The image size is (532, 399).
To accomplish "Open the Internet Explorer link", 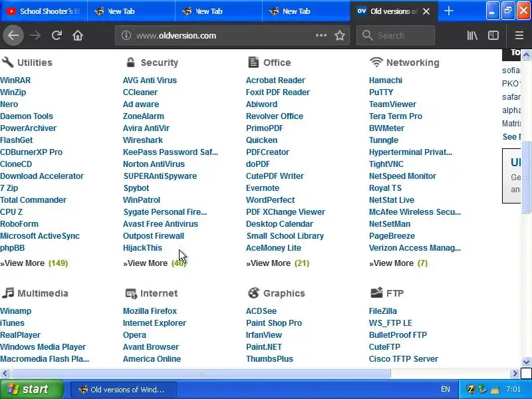I will click(x=154, y=323).
